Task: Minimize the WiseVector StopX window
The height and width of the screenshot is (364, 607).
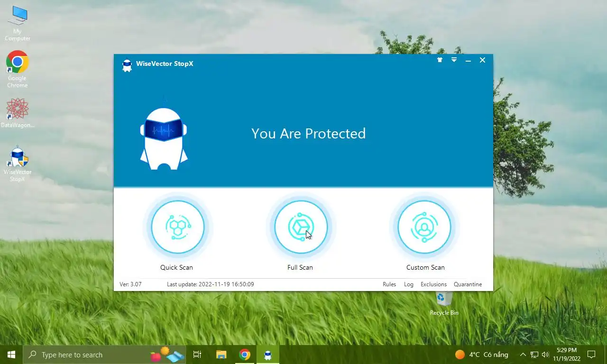Action: click(x=468, y=61)
